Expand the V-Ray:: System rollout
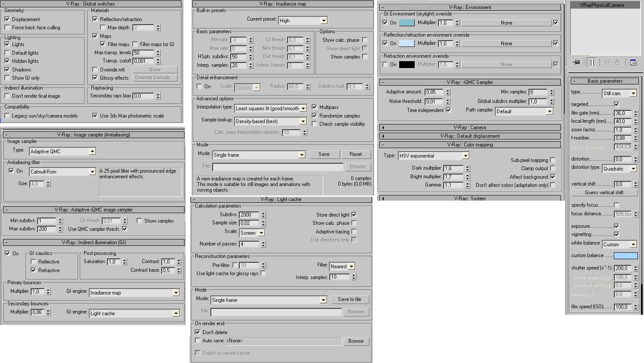644x363 pixels. [469, 199]
